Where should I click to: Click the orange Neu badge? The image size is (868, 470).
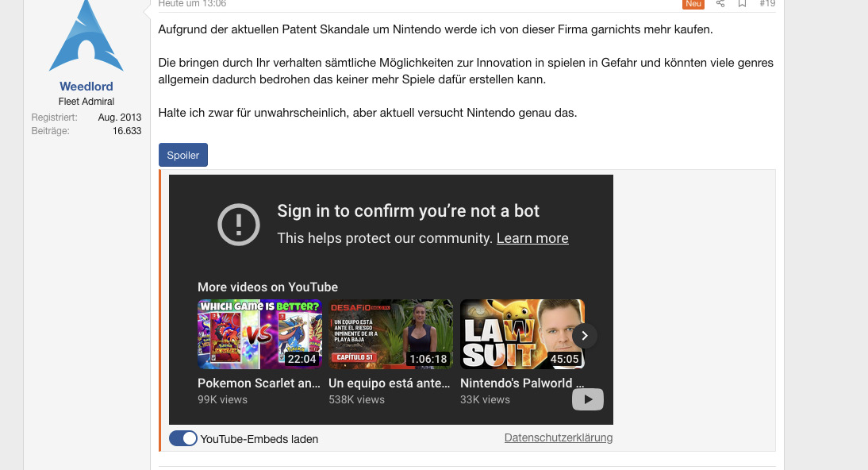click(x=693, y=4)
